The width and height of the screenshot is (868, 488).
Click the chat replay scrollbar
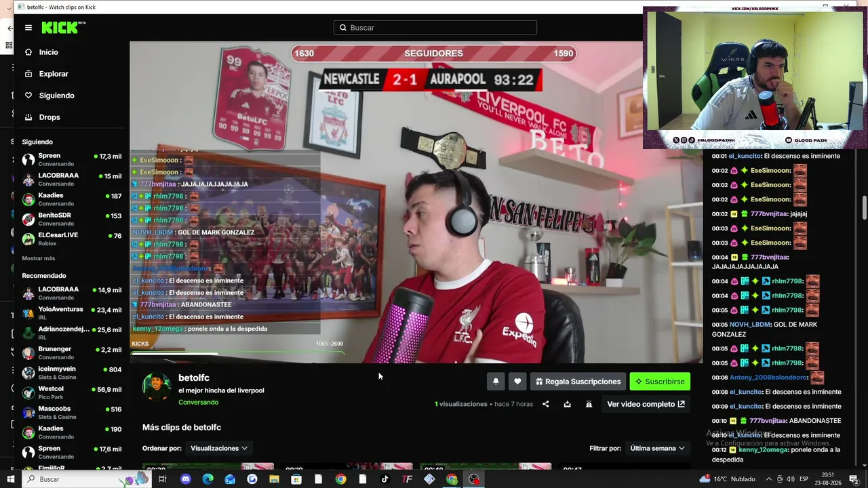864,207
